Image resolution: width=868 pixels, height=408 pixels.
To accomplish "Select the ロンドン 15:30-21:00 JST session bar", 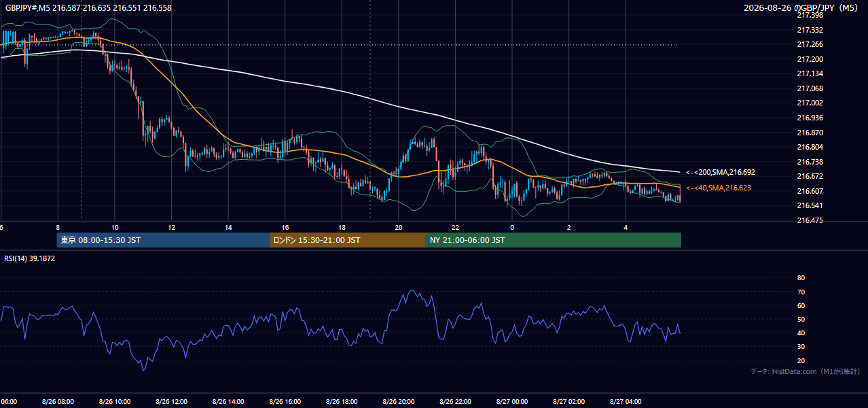I will [x=348, y=240].
